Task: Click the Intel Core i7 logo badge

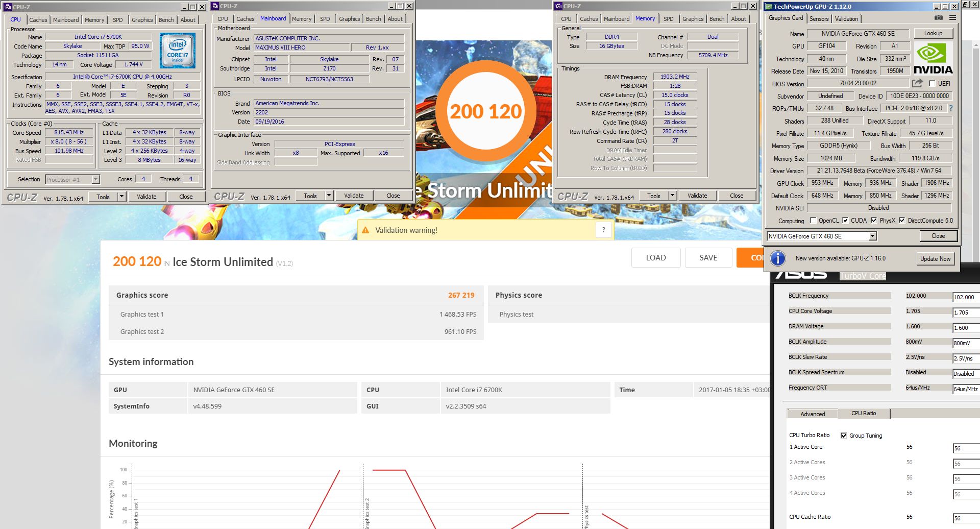Action: coord(178,51)
